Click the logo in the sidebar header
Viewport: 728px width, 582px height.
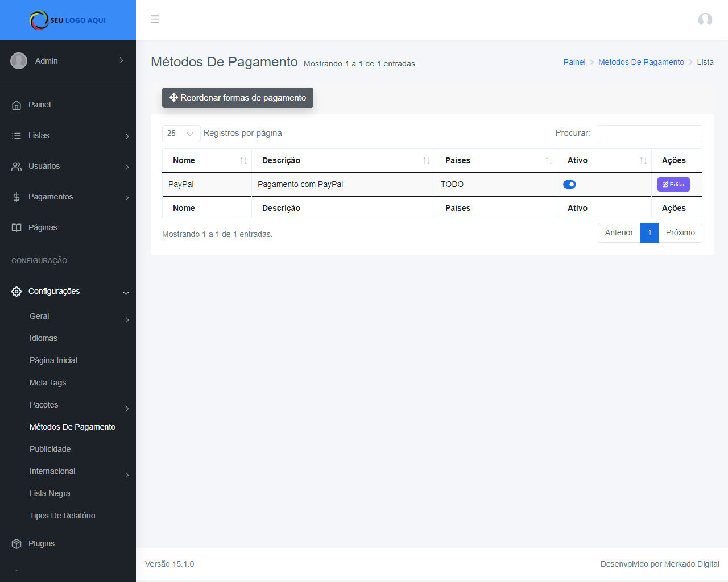tap(68, 20)
